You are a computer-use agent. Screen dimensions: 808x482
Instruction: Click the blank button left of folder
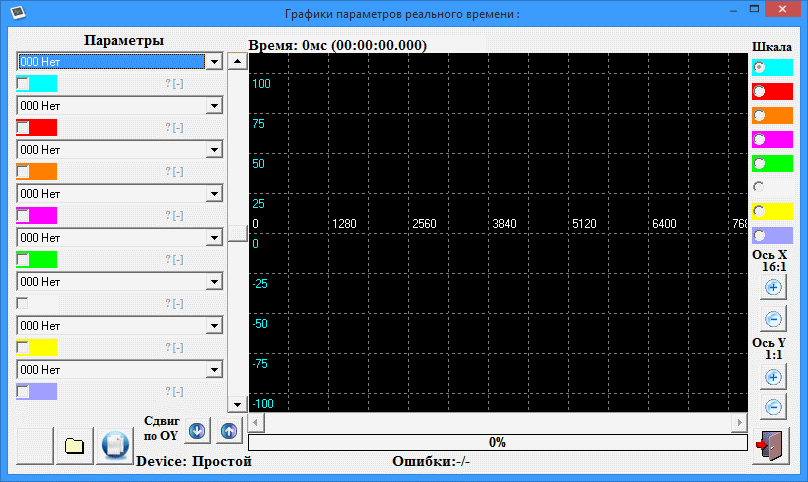pyautogui.click(x=32, y=445)
